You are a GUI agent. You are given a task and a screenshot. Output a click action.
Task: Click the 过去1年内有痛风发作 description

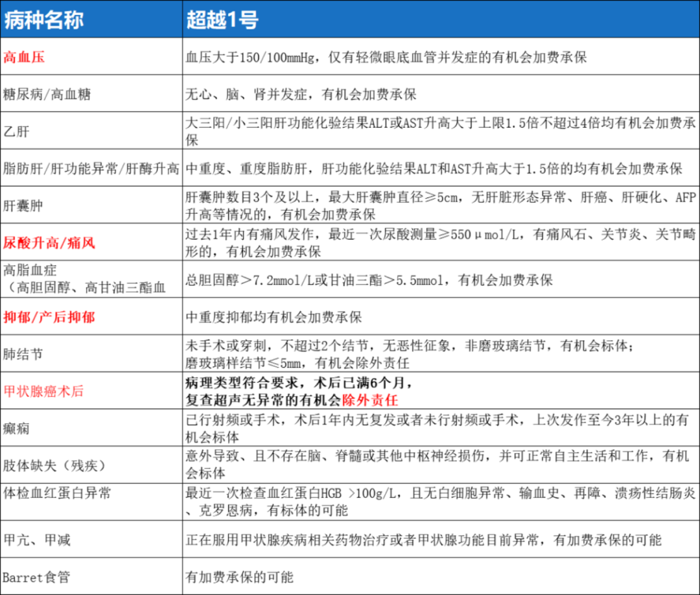[x=441, y=242]
